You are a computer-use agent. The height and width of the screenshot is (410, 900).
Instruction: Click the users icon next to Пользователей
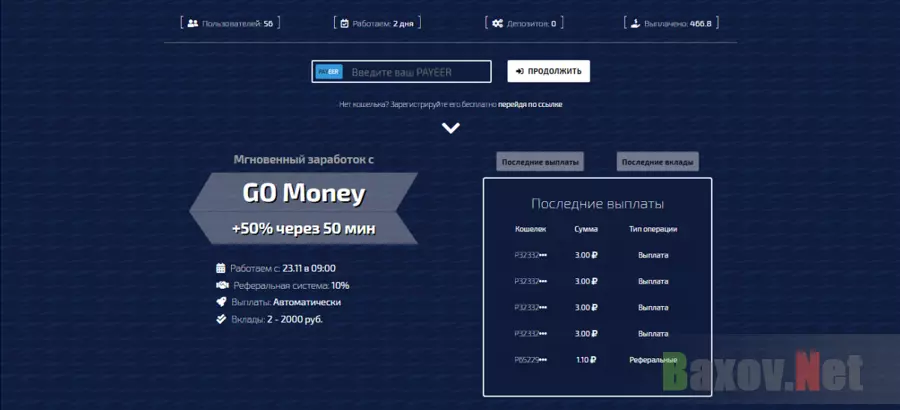(x=193, y=24)
